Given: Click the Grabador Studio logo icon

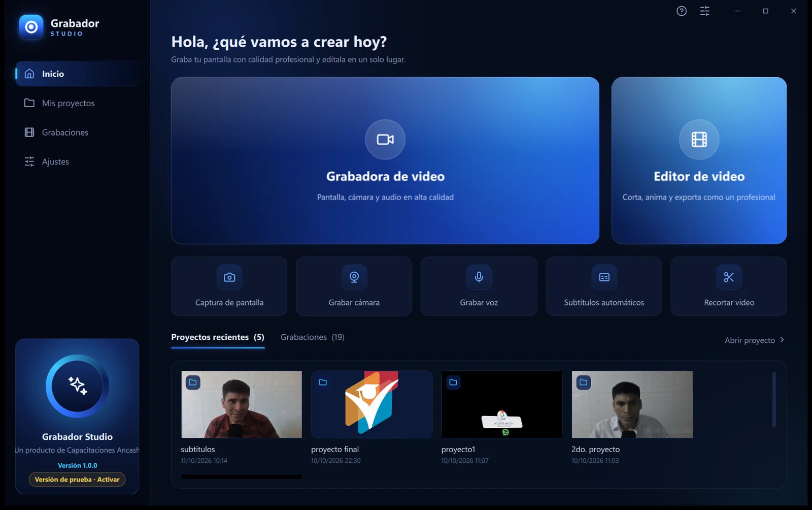Looking at the screenshot, I should pos(31,27).
